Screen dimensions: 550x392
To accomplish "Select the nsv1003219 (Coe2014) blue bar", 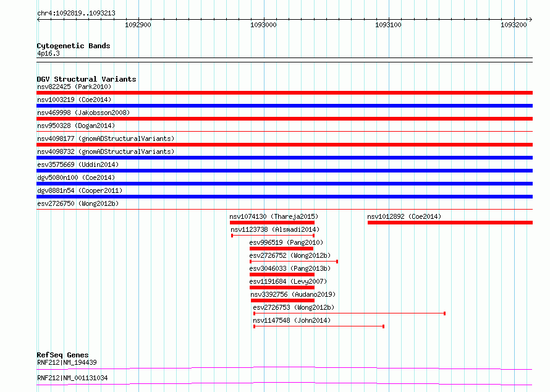I will coord(284,106).
